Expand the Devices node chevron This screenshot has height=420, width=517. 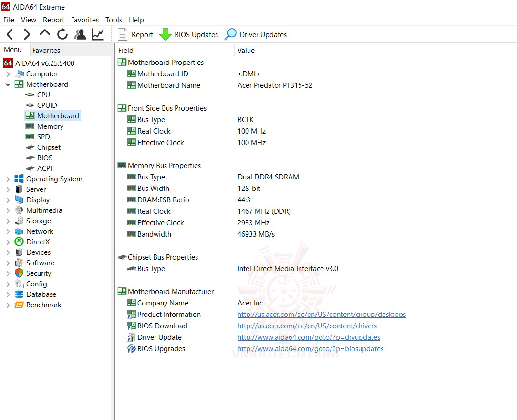coord(8,252)
